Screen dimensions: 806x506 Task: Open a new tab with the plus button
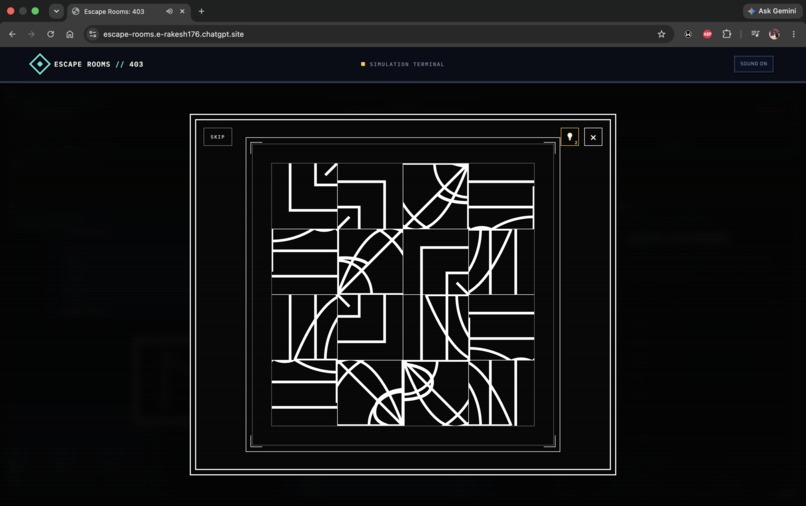click(202, 11)
